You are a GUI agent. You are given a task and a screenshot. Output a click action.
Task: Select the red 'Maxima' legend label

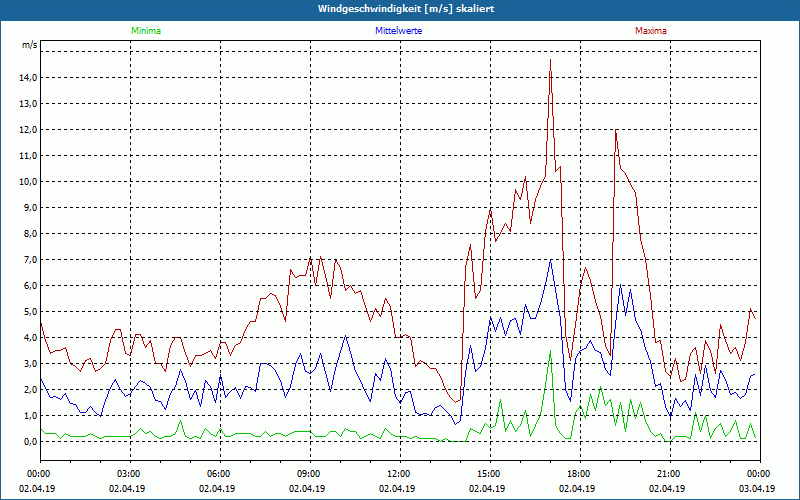(x=651, y=31)
